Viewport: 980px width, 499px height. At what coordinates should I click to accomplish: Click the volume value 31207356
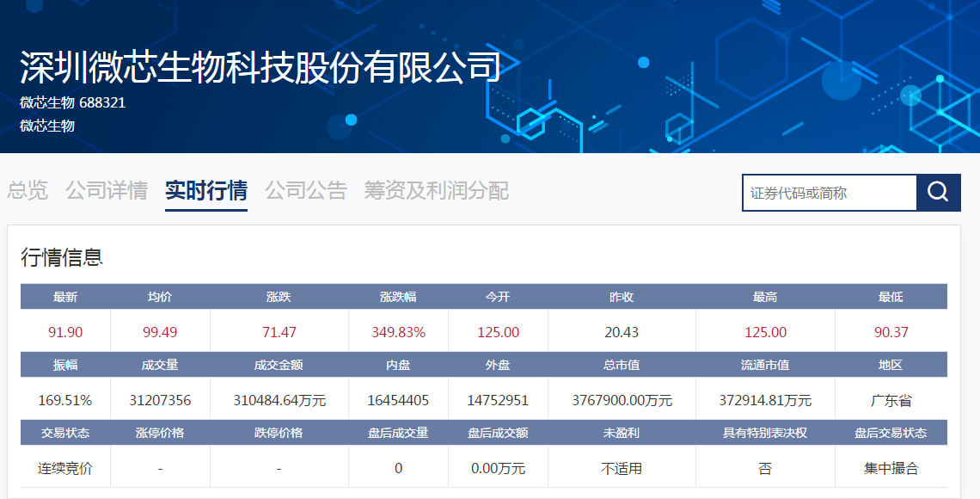point(160,400)
